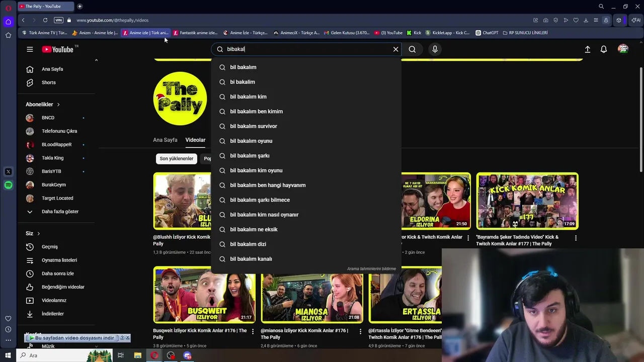Open X (Twitter) in the Opera sidebar

tap(8, 171)
